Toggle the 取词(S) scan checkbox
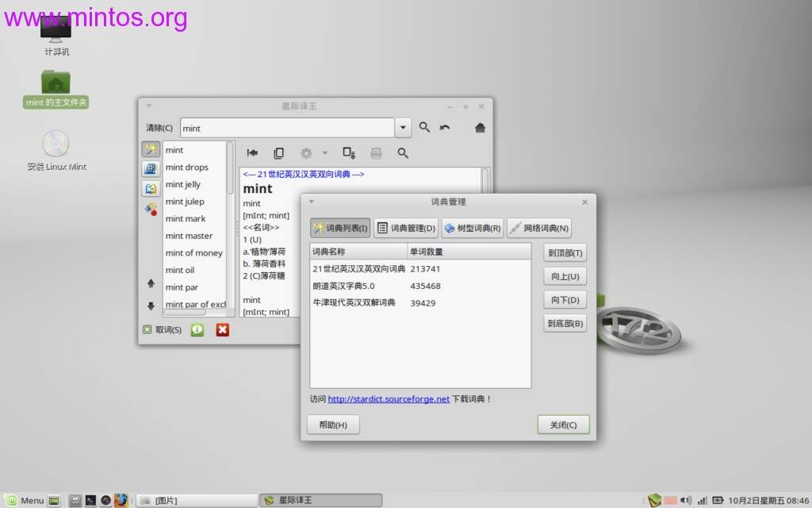This screenshot has height=508, width=812. click(147, 329)
